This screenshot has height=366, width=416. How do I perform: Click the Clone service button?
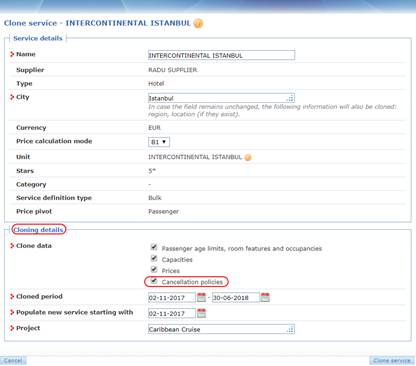coord(392,360)
